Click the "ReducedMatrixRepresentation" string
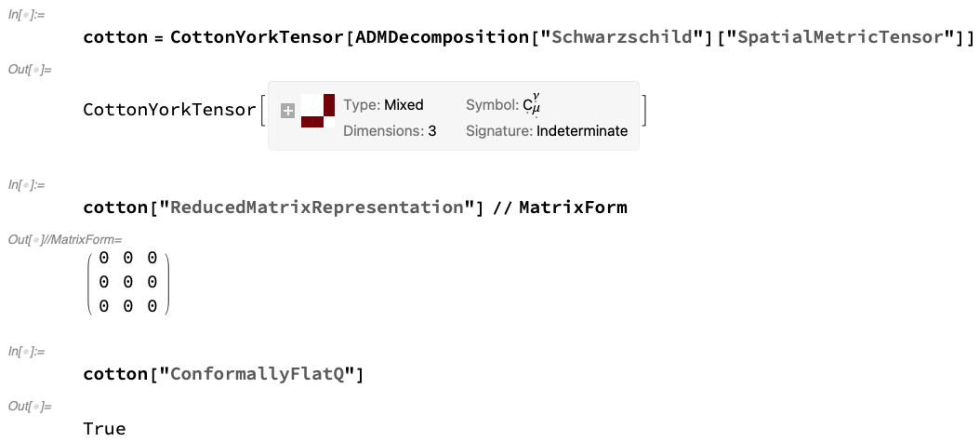 coord(315,207)
